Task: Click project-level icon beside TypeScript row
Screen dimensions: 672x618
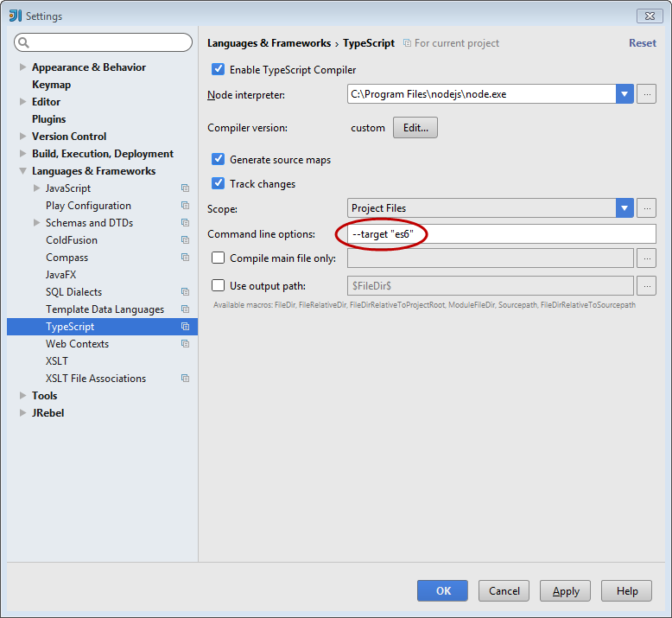Action: click(185, 327)
